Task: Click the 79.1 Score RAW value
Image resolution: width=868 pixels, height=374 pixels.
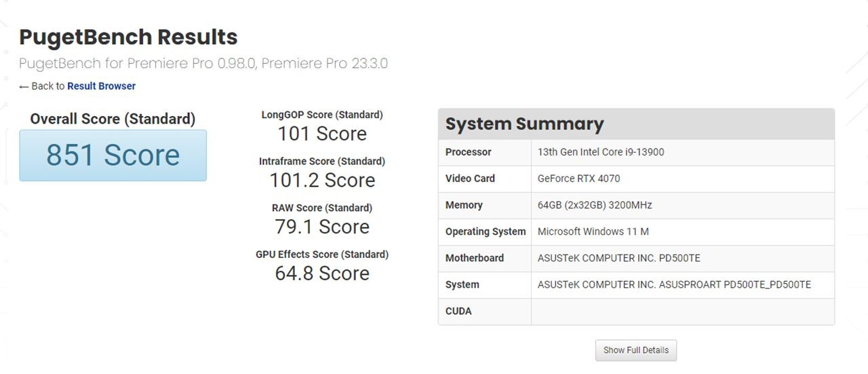Action: coord(322,227)
